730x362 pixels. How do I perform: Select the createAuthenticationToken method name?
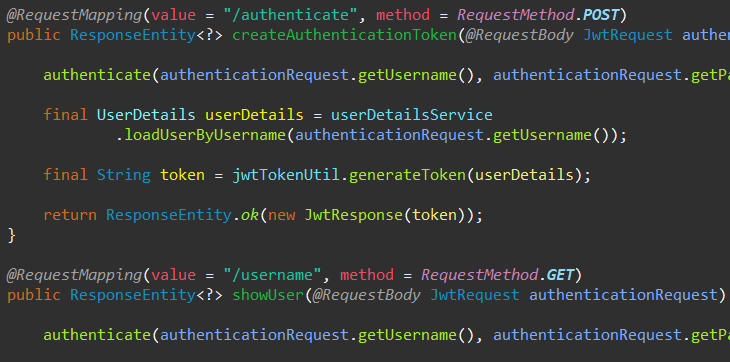[345, 36]
